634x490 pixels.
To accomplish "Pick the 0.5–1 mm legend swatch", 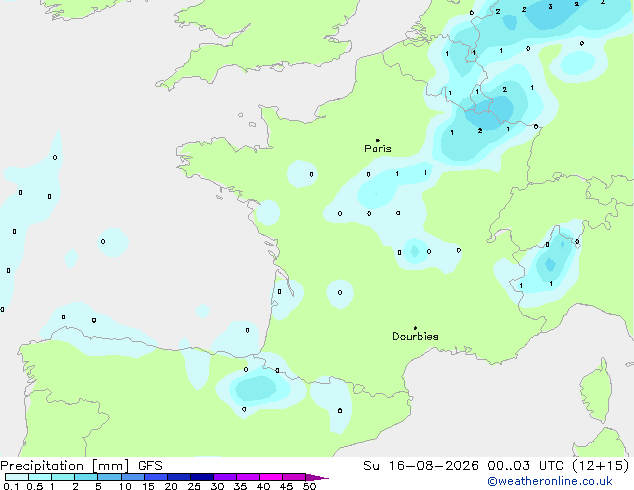I will [x=40, y=477].
